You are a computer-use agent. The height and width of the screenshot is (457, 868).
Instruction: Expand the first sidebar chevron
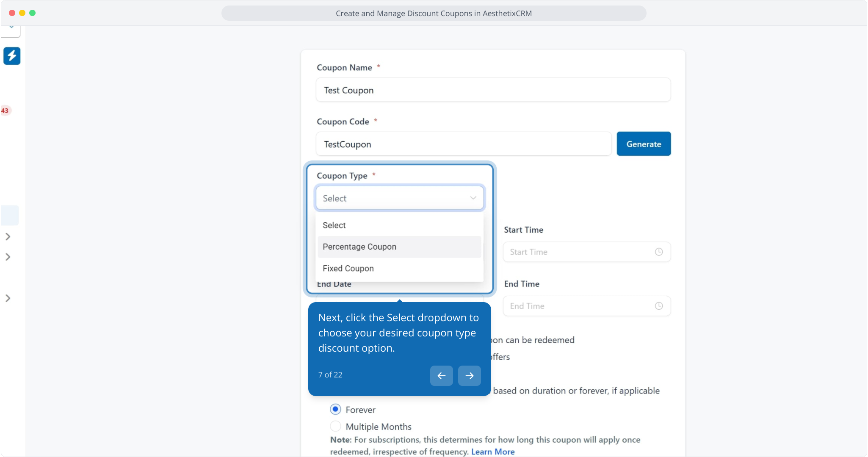(x=8, y=237)
